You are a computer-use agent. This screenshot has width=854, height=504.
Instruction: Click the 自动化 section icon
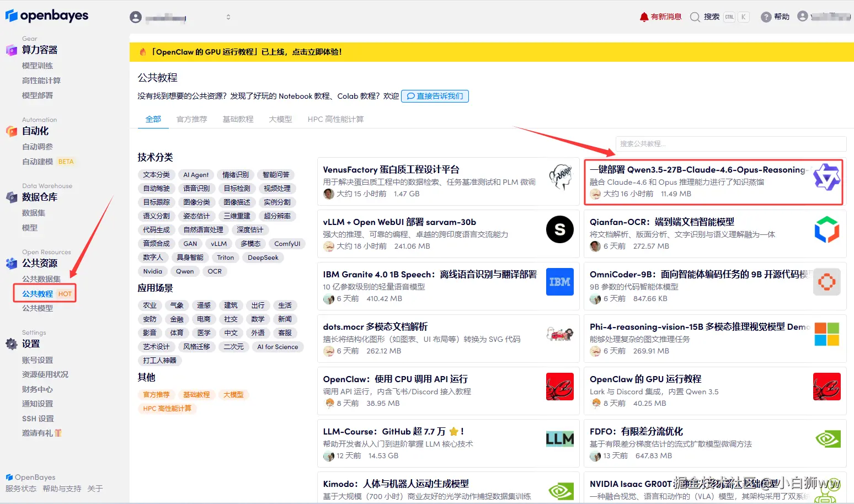[12, 131]
